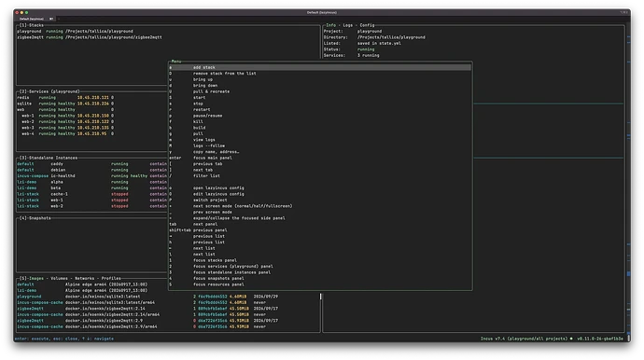Select the alpha instance row
Image resolution: width=644 pixels, height=360 pixels.
[x=92, y=182]
